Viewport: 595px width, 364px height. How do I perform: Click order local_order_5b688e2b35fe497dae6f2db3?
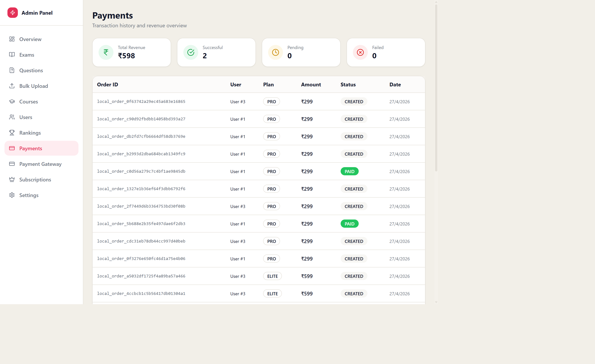(x=141, y=224)
